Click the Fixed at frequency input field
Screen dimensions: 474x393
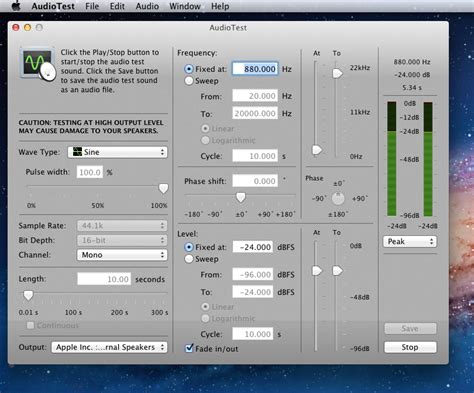tap(255, 69)
